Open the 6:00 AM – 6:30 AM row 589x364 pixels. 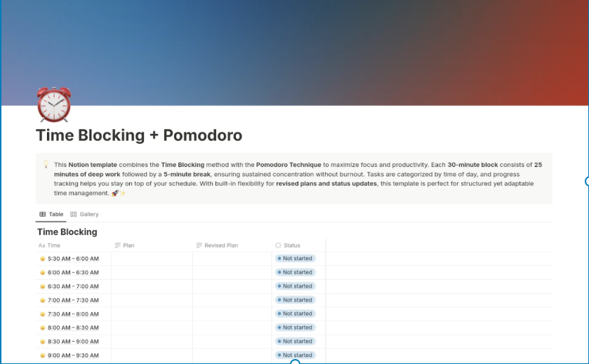click(73, 272)
